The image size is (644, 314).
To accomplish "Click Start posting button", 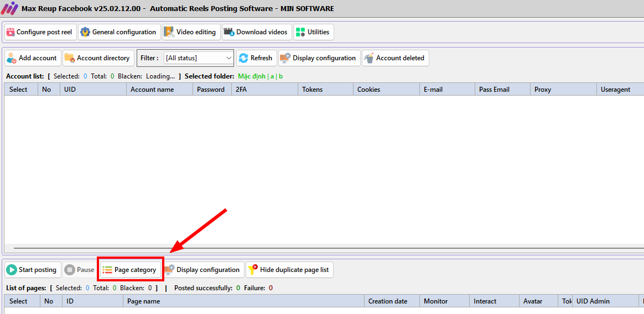I will pyautogui.click(x=33, y=270).
